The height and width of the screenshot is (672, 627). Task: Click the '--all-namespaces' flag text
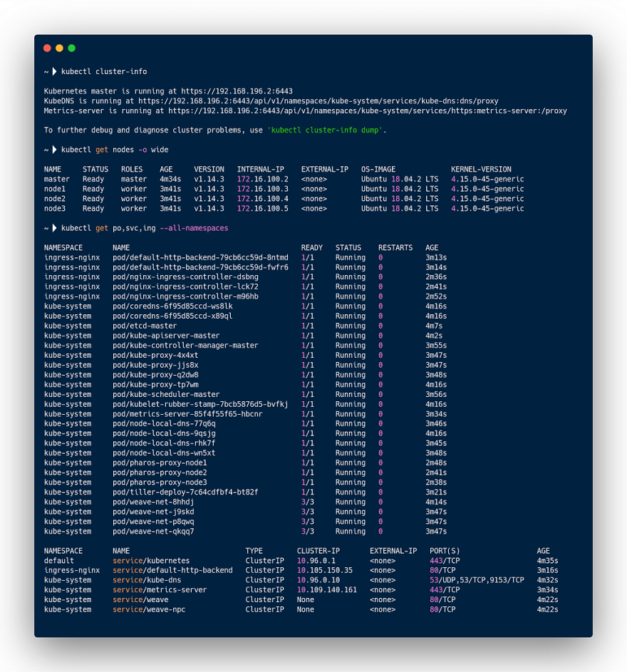pyautogui.click(x=194, y=228)
